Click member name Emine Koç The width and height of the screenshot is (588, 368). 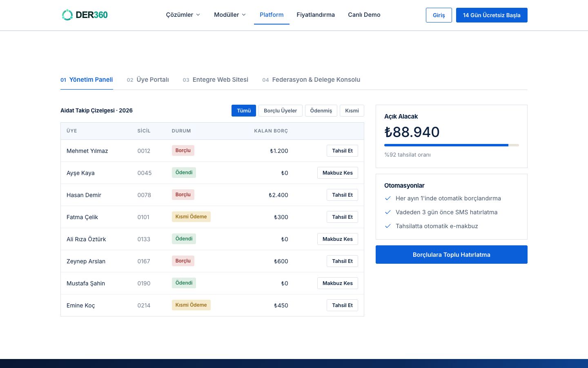point(81,305)
